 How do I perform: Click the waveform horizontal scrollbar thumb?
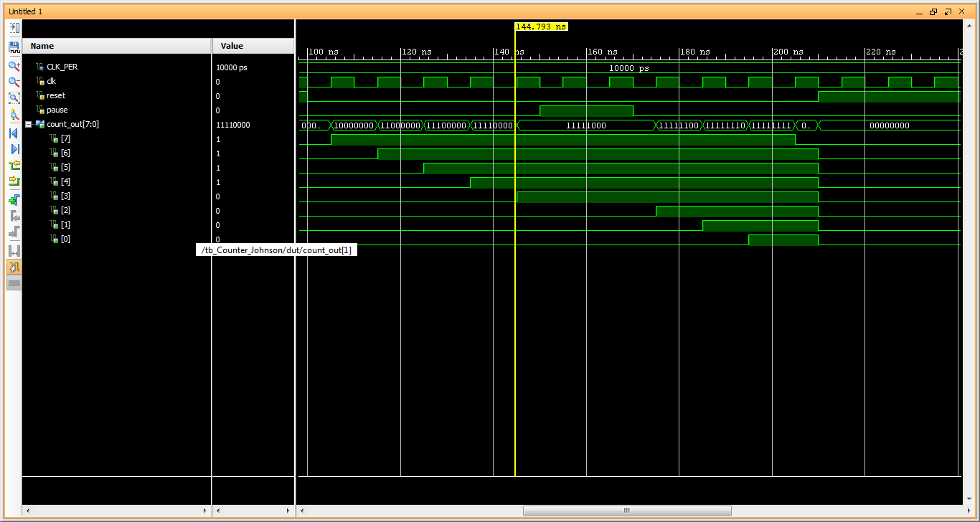tap(626, 511)
